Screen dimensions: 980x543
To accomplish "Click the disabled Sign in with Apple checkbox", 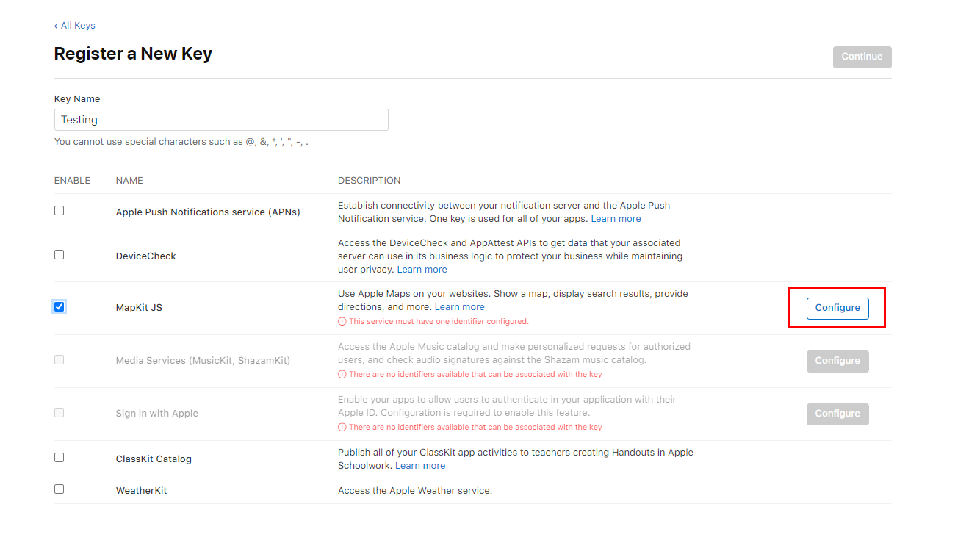I will pos(60,412).
